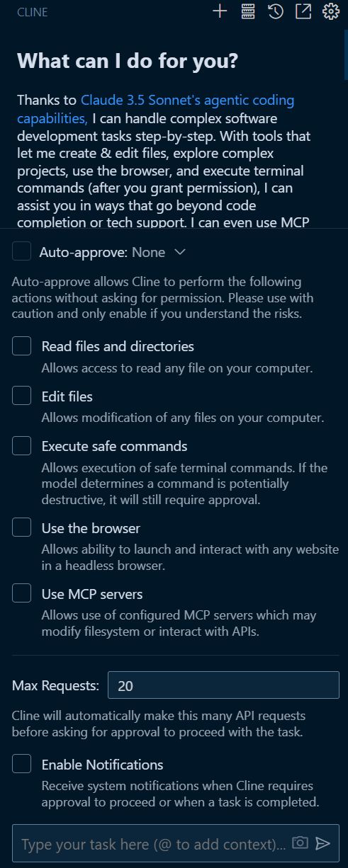Click the CLINE panel title

(x=33, y=12)
